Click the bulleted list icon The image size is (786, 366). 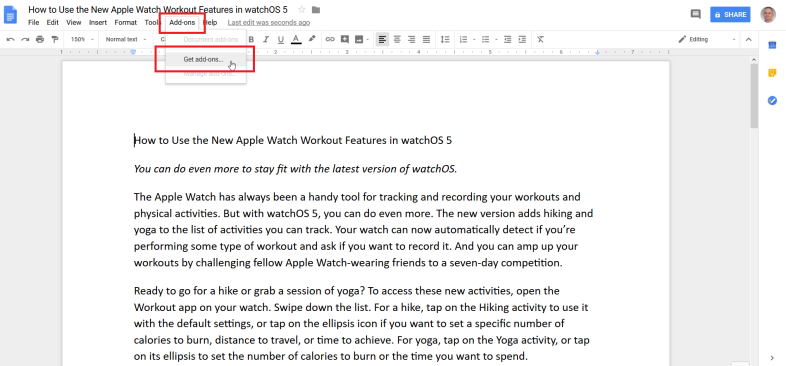(x=485, y=39)
